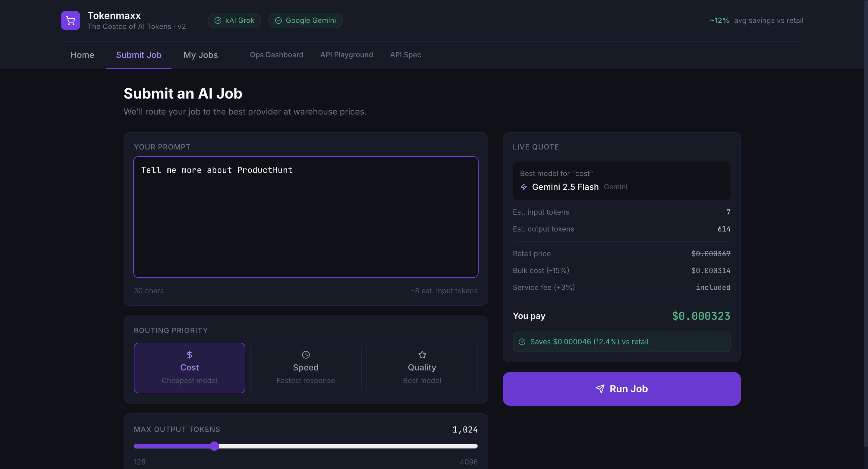868x469 pixels.
Task: Click the gray 'Gemini' provider tag
Action: click(x=615, y=187)
